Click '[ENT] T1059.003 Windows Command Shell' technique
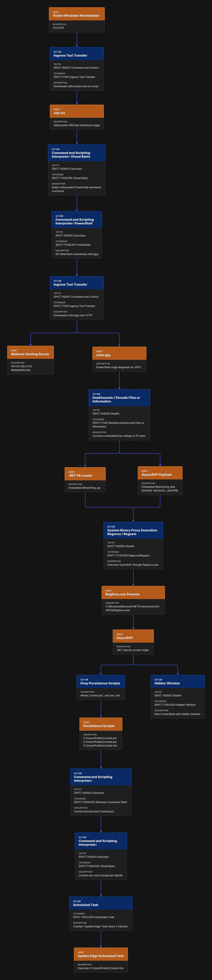The image size is (212, 980). 100,802
